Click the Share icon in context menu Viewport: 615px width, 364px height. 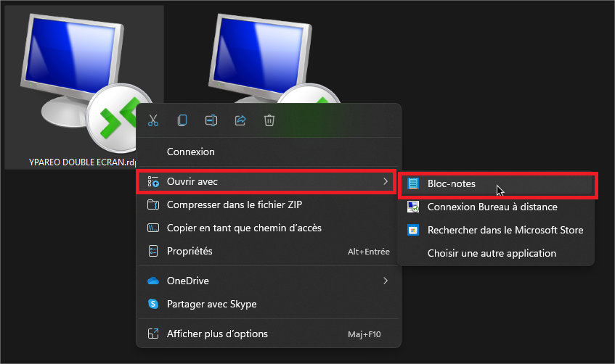tap(240, 120)
